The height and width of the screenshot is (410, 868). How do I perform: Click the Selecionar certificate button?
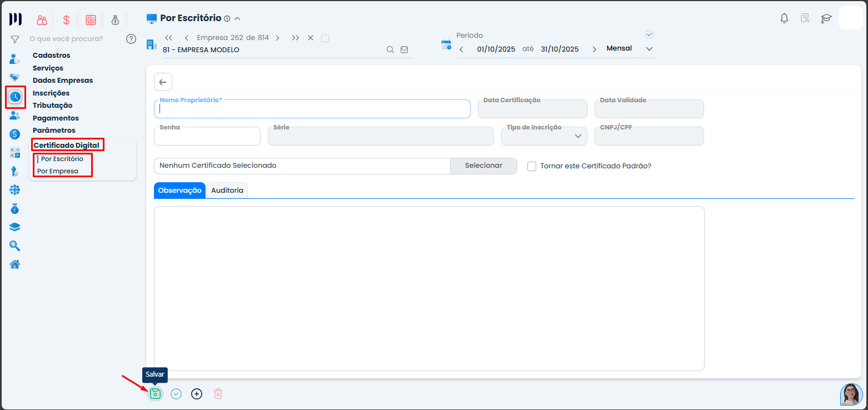(x=483, y=166)
